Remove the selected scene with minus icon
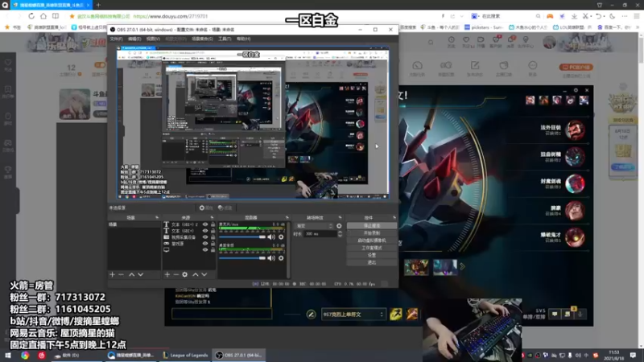644x362 pixels. click(x=122, y=274)
